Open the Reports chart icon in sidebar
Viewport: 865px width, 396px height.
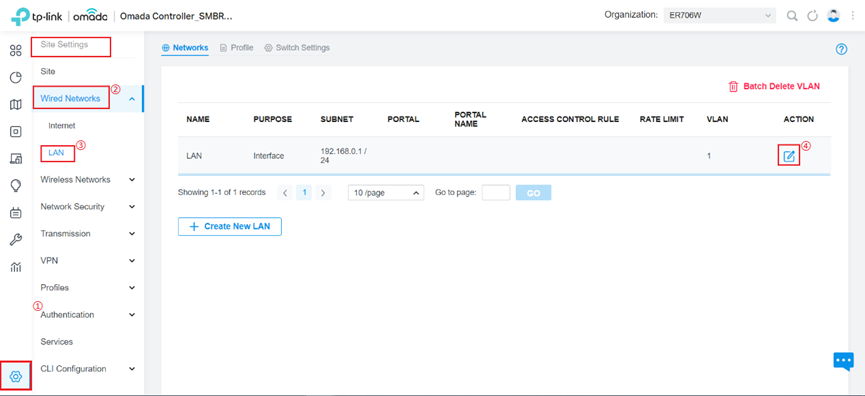click(x=16, y=267)
